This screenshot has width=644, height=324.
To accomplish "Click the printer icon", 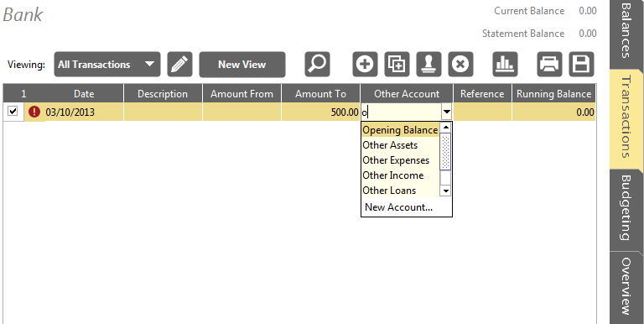I will pos(549,64).
